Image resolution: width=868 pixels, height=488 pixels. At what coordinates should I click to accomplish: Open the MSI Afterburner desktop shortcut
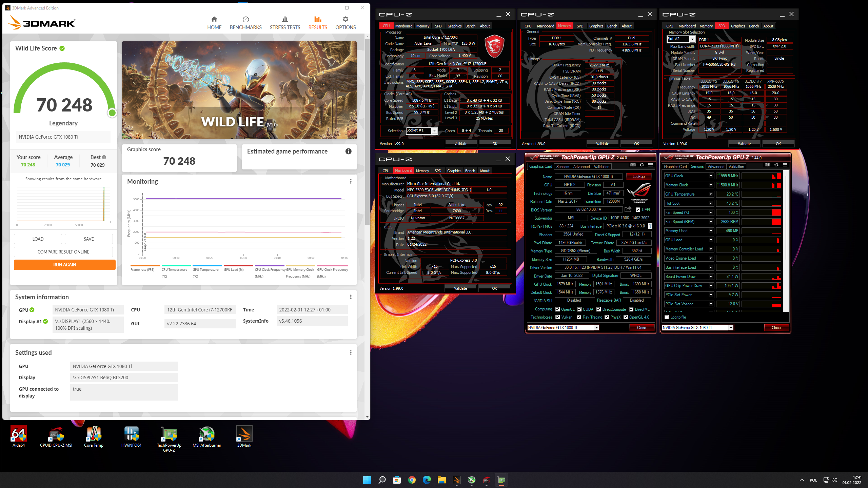coord(207,437)
